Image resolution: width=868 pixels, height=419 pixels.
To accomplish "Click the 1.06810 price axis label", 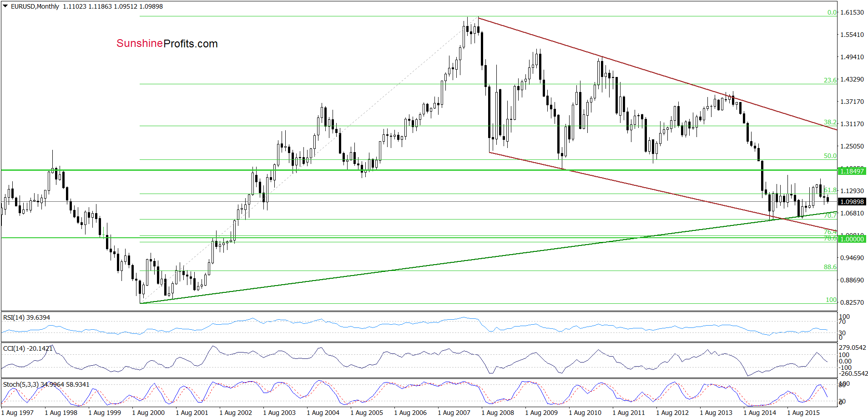I will pos(852,213).
